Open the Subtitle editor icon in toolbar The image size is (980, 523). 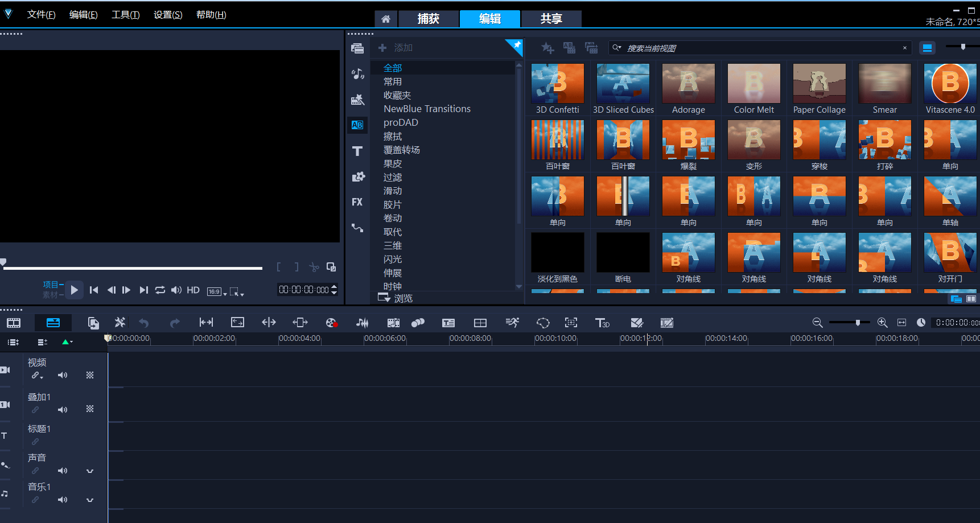coord(448,323)
